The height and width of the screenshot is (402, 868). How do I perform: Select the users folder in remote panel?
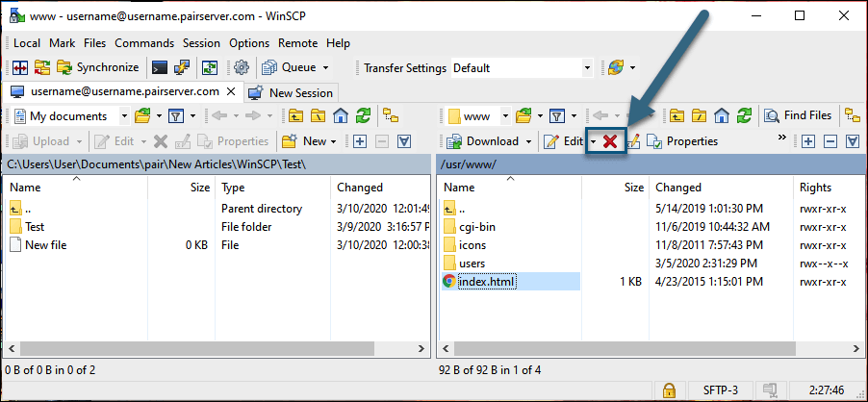(x=472, y=264)
